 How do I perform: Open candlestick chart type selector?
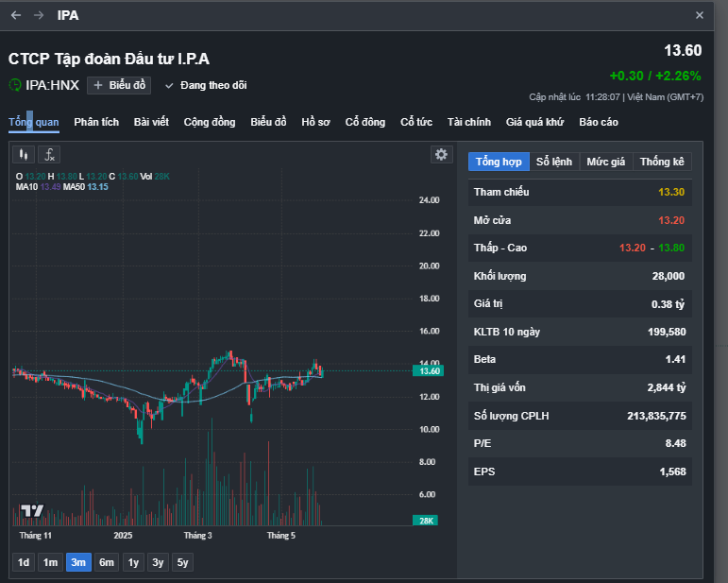24,155
